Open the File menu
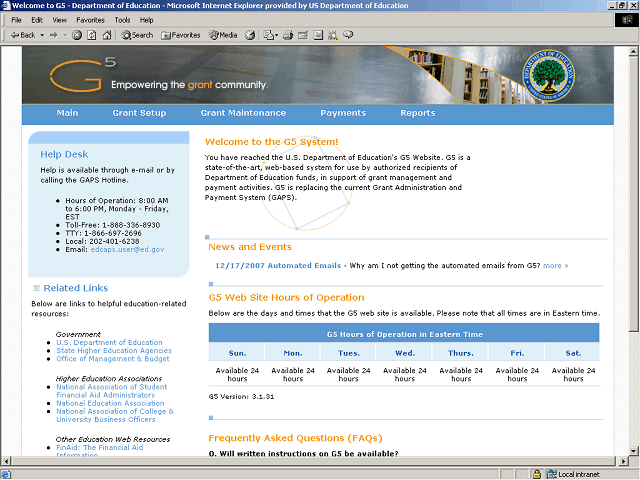 16,20
